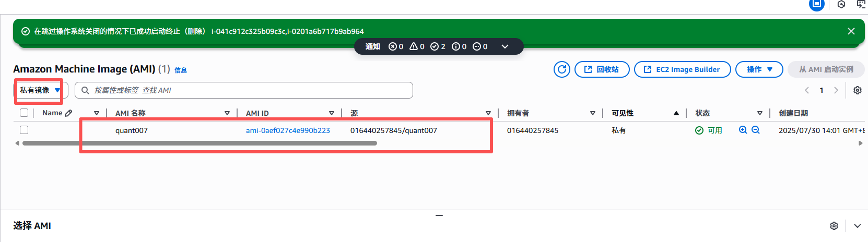Screen dimensions: 868x242
Task: Expand the 通知 notifications bar chevron
Action: click(505, 46)
